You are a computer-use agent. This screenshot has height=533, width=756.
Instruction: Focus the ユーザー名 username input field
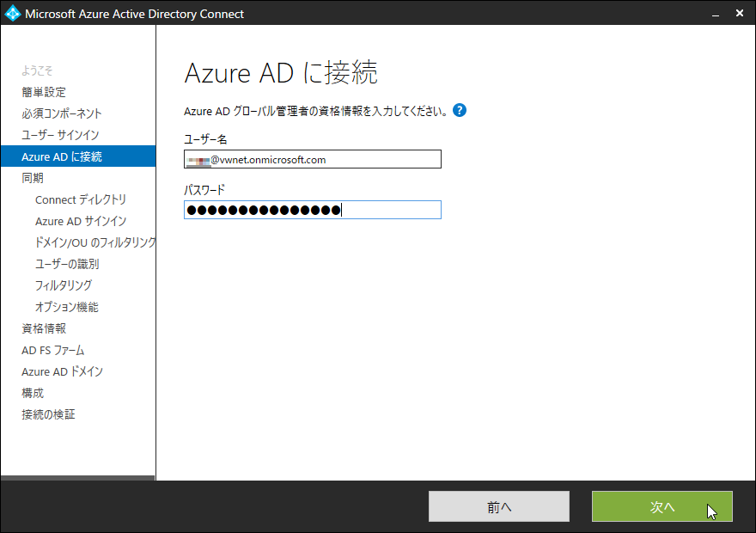coord(313,159)
